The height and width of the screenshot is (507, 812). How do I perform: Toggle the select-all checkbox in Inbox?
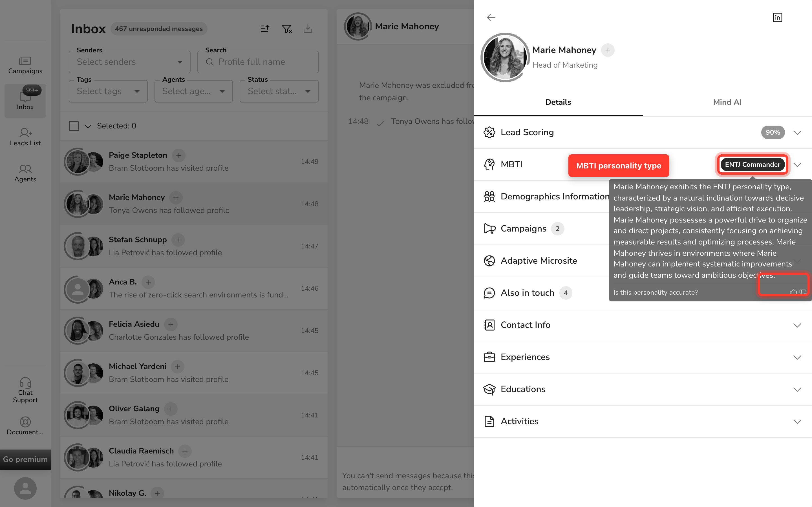pyautogui.click(x=74, y=126)
